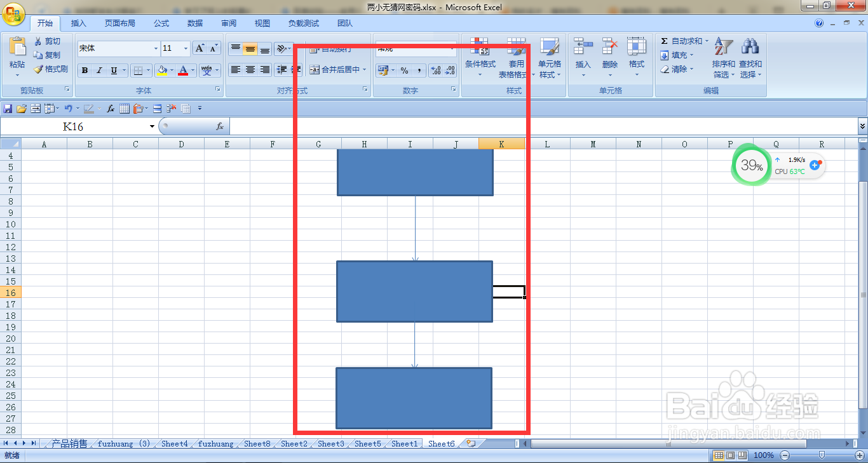Screen dimensions: 868x463
Task: Open the accounting number format icon
Action: tap(383, 70)
